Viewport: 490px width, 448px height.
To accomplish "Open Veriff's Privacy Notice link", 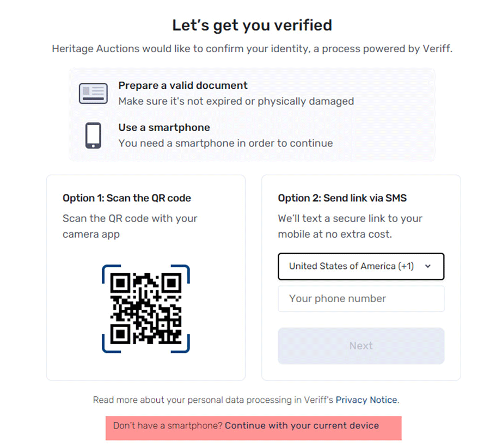I will click(366, 400).
